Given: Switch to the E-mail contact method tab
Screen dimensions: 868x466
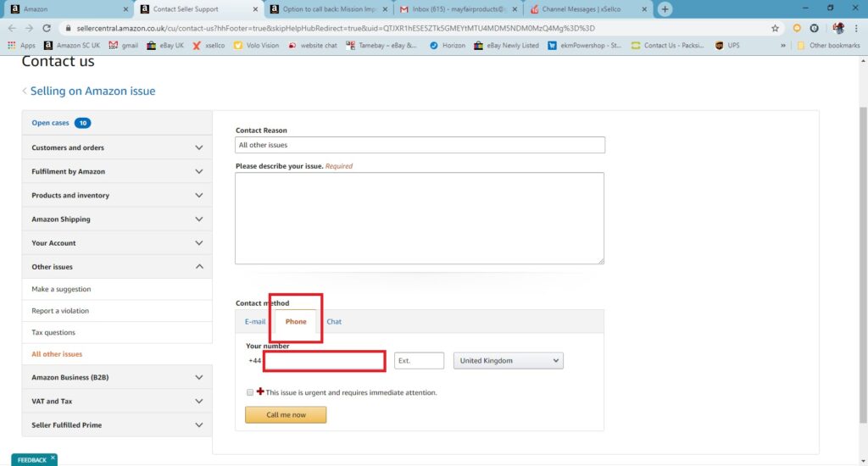Looking at the screenshot, I should pos(254,322).
